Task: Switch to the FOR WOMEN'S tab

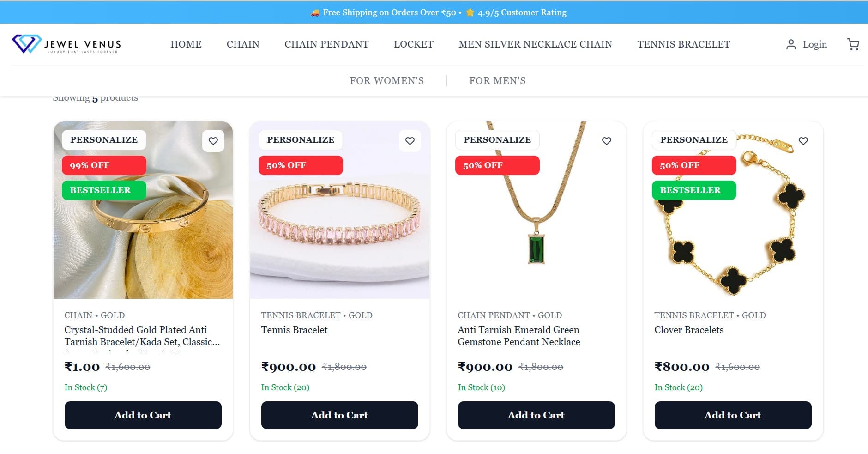Action: pyautogui.click(x=386, y=81)
